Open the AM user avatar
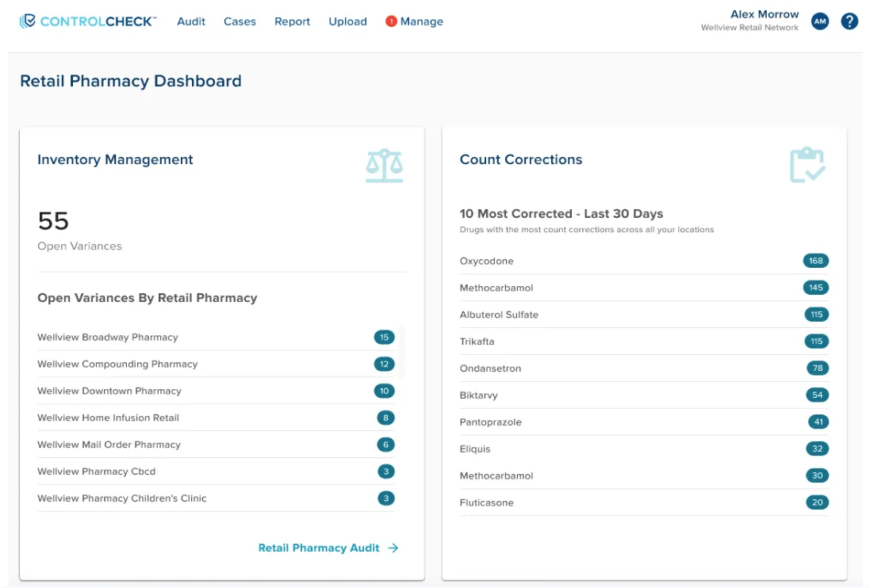870x588 pixels. tap(819, 21)
